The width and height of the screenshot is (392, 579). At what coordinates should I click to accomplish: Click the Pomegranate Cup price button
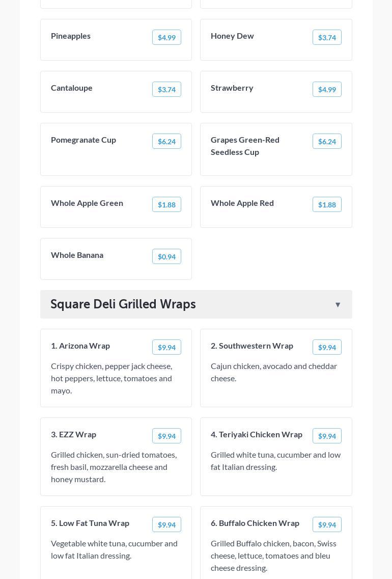(x=166, y=141)
